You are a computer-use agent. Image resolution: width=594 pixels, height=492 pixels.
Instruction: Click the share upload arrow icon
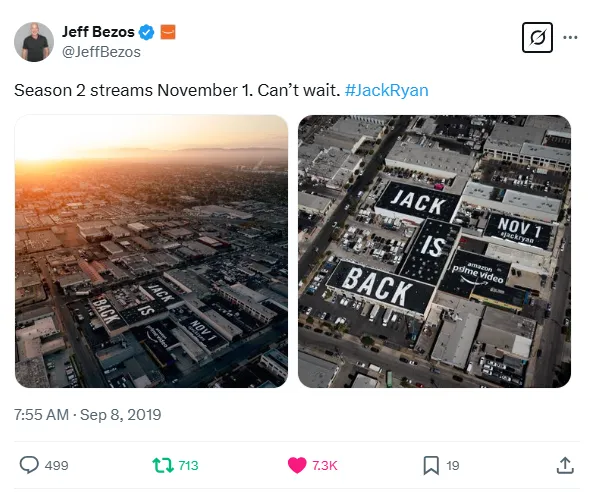coord(565,465)
